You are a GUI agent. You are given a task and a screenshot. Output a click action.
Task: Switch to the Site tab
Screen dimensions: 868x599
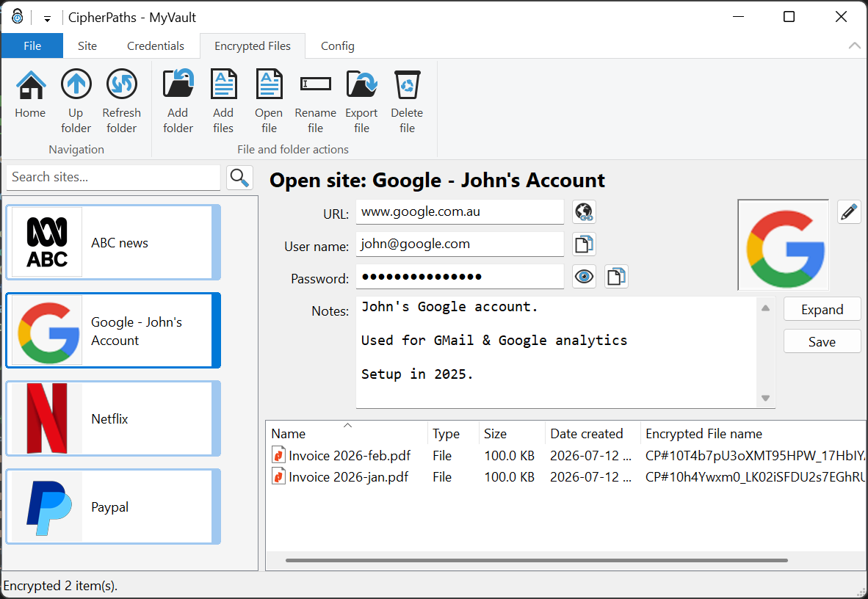87,46
